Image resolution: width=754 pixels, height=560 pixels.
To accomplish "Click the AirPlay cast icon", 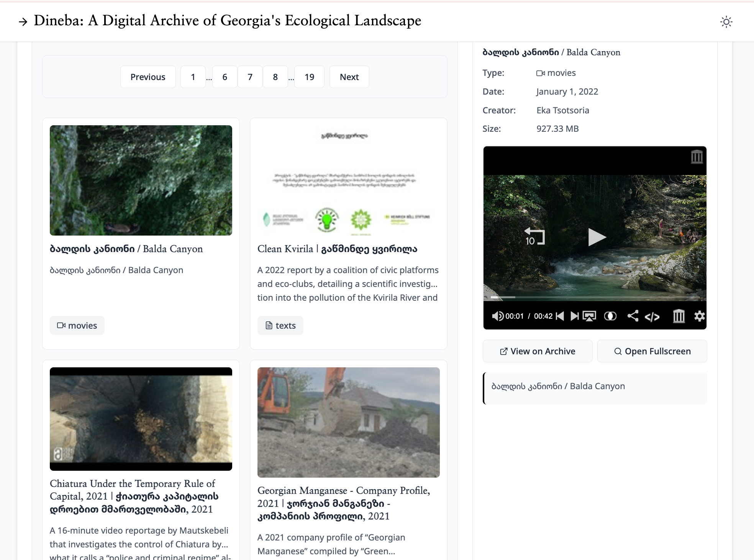I will coord(589,316).
